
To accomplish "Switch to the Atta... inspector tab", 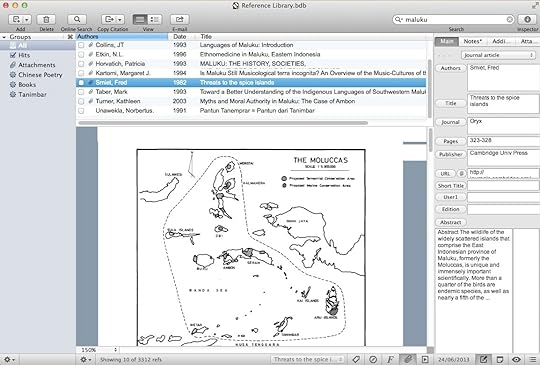I will tap(527, 41).
